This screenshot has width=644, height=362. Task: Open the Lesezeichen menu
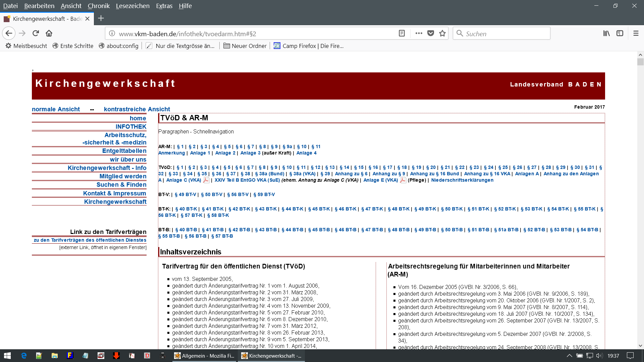(x=132, y=6)
